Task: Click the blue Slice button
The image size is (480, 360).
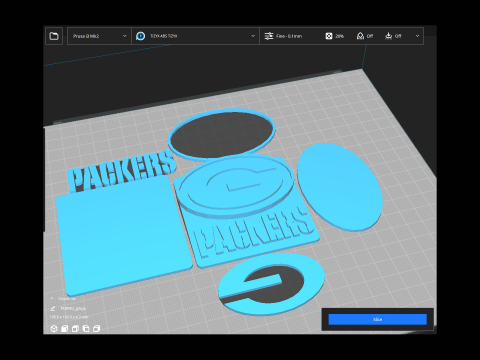Action: coord(377,319)
